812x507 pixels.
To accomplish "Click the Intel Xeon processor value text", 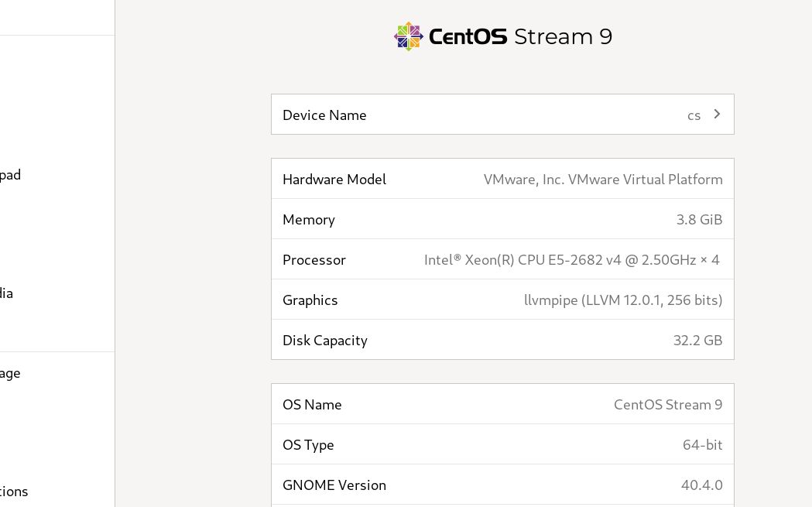I will coord(571,259).
